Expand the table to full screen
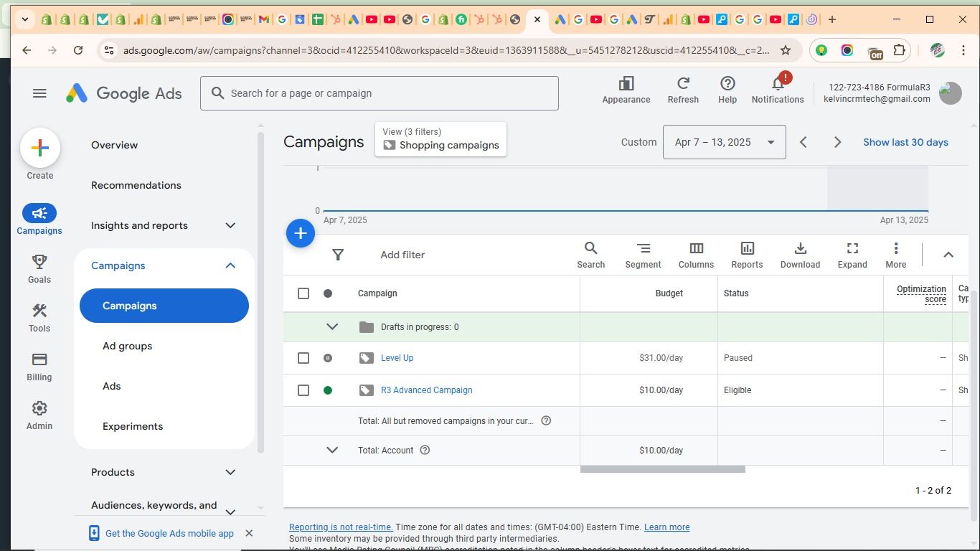Screen dimensions: 980x551 (852, 255)
